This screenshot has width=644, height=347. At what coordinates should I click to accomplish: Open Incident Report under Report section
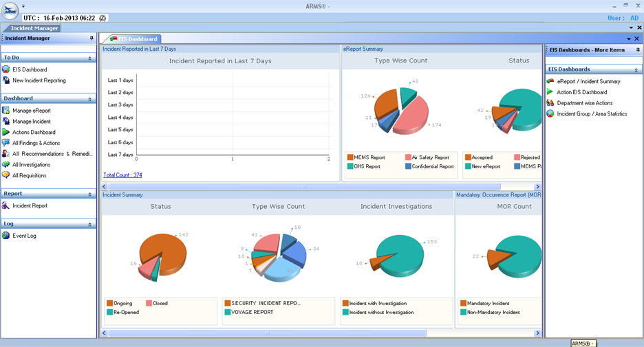tap(30, 205)
